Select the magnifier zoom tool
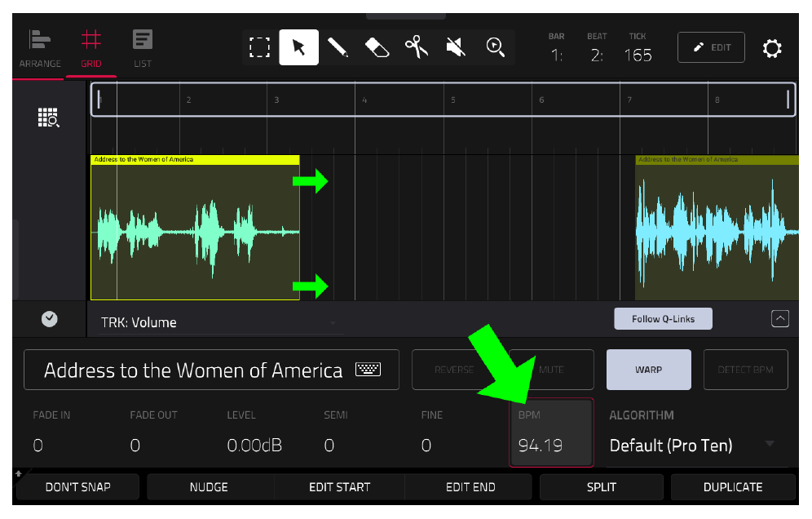 click(495, 47)
